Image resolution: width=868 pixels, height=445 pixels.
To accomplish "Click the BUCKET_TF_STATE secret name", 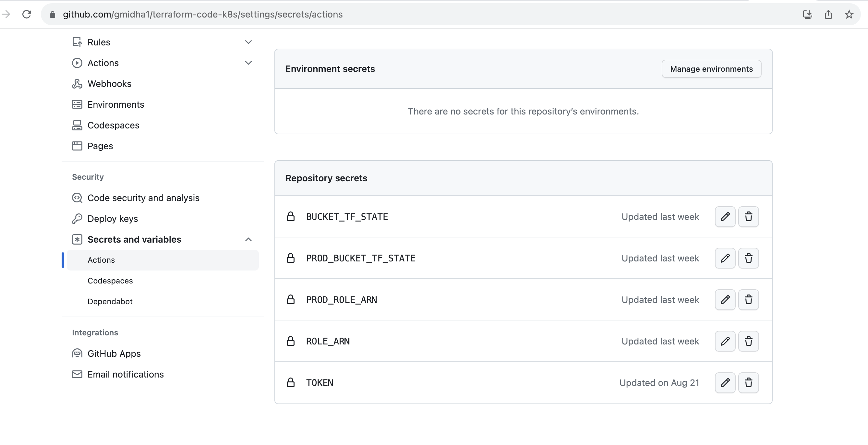I will coord(347,217).
